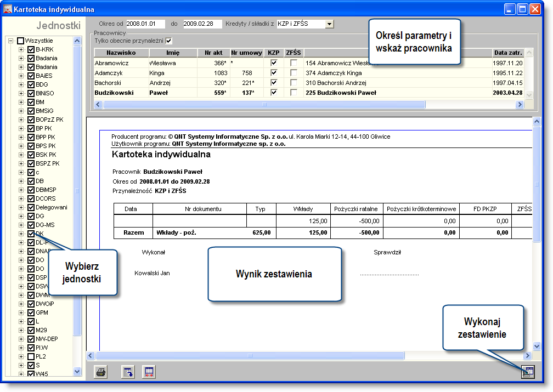Click the employee table horizontal scrollbar thumb
553x392 pixels.
coord(264,104)
